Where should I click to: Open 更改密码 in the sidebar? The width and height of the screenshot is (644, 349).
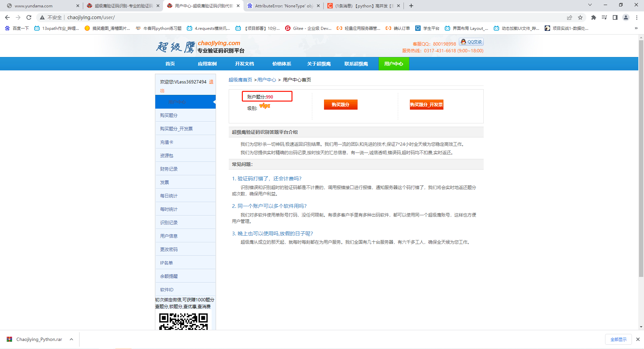tap(185, 249)
